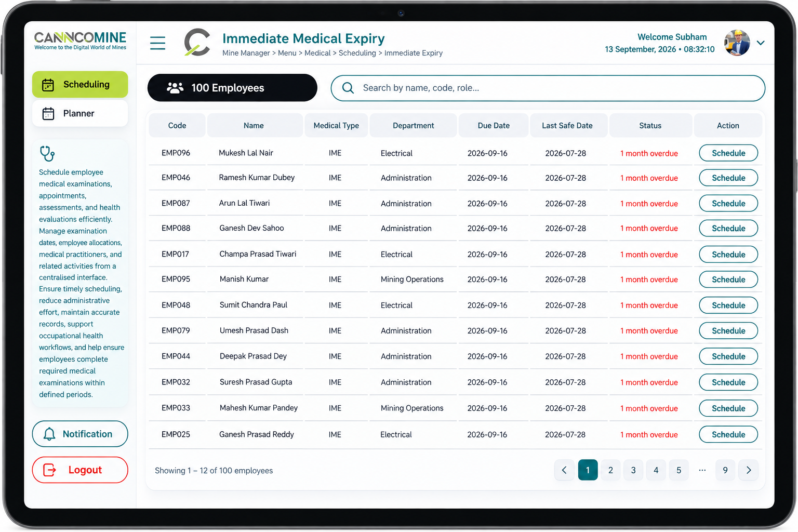Jump to page 9
This screenshot has width=798, height=532.
[725, 470]
